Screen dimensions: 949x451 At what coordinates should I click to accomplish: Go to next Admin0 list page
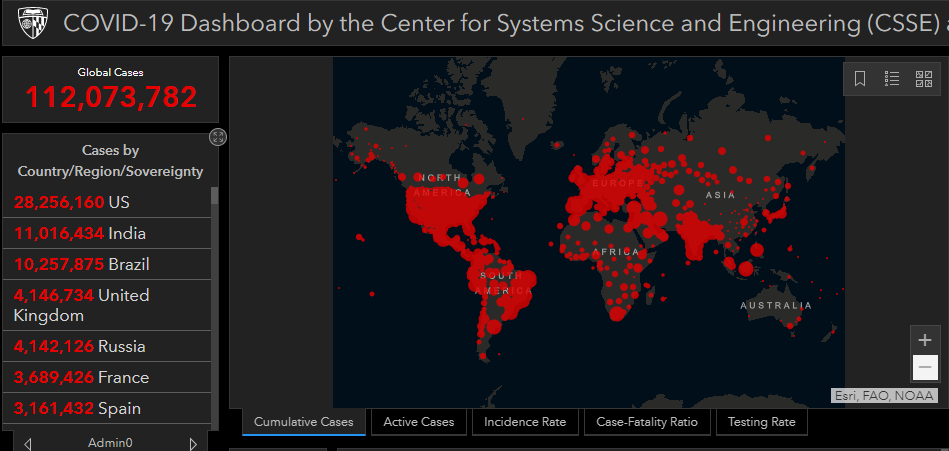pyautogui.click(x=193, y=443)
